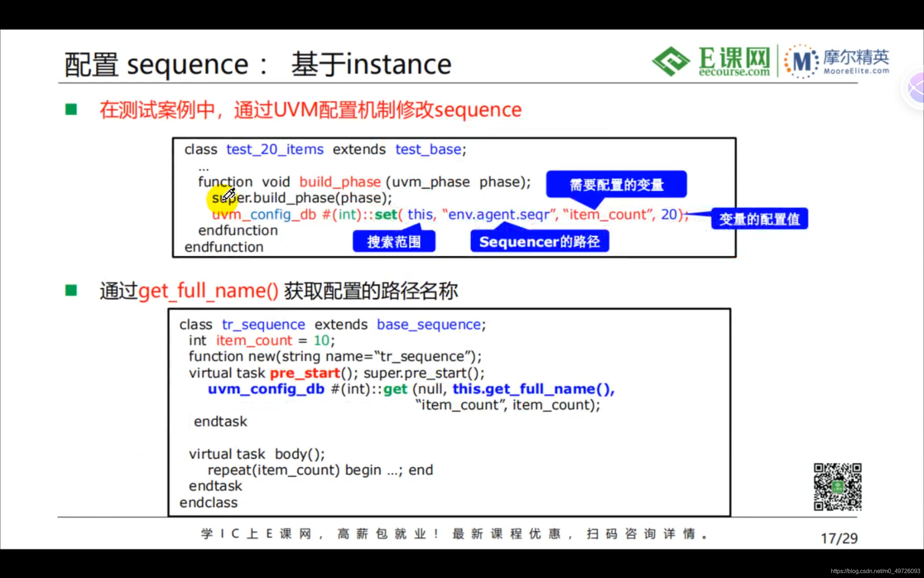Click the string "item_count" in the set call

point(608,215)
